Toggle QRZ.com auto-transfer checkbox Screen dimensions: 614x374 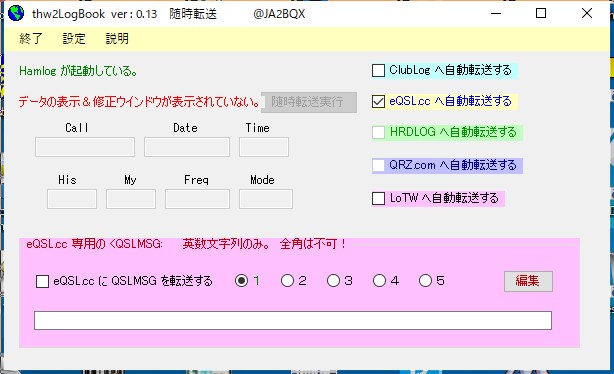[x=378, y=165]
